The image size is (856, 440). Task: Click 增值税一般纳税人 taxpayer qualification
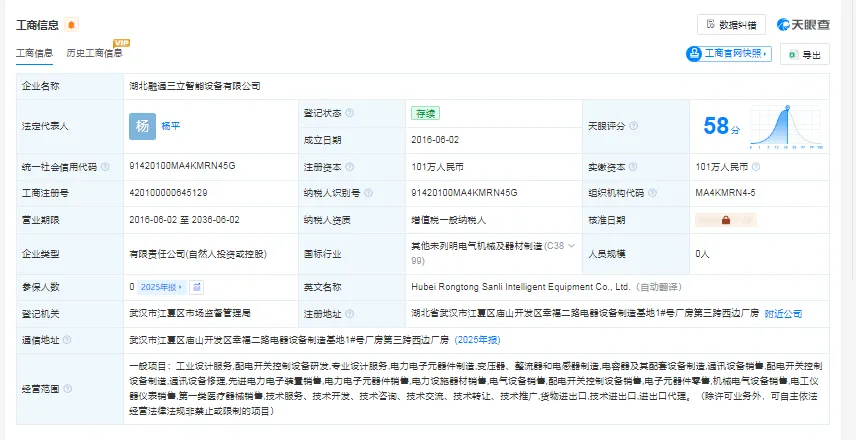point(449,220)
